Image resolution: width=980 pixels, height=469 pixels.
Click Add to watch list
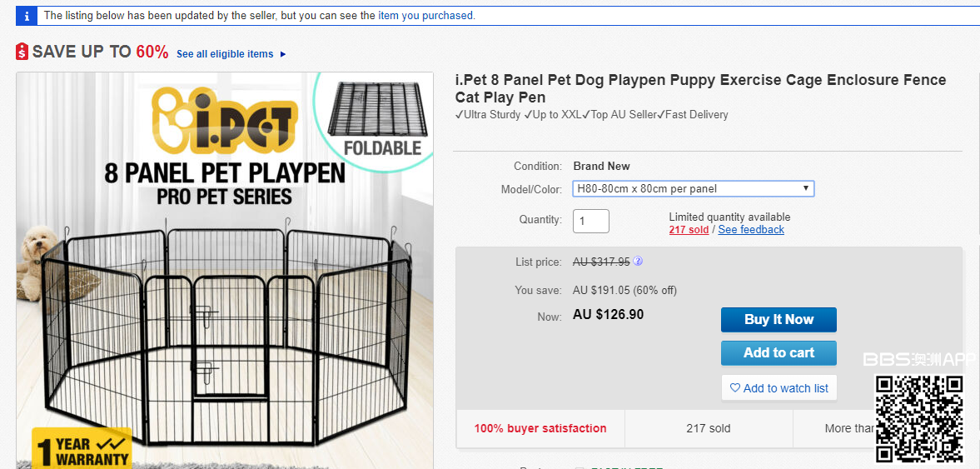(x=779, y=388)
